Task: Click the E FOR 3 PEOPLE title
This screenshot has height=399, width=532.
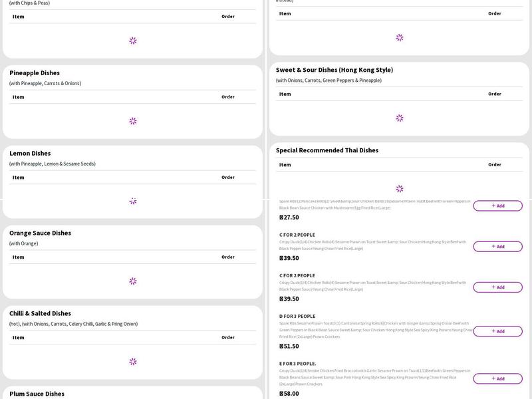Action: [297, 364]
